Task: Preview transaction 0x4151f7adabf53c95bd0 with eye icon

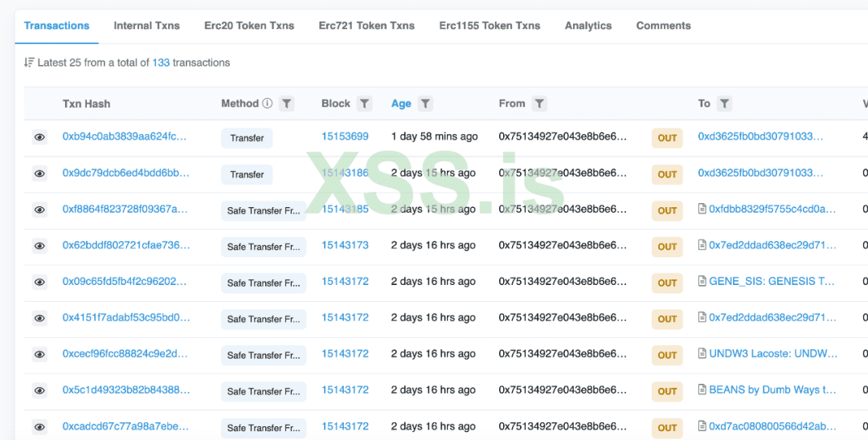Action: [39, 319]
